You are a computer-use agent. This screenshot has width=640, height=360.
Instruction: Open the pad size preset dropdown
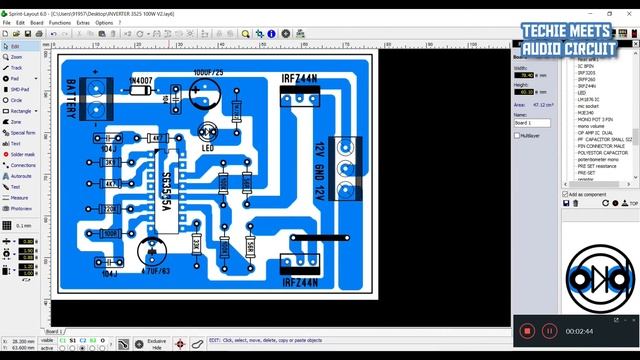(14, 254)
